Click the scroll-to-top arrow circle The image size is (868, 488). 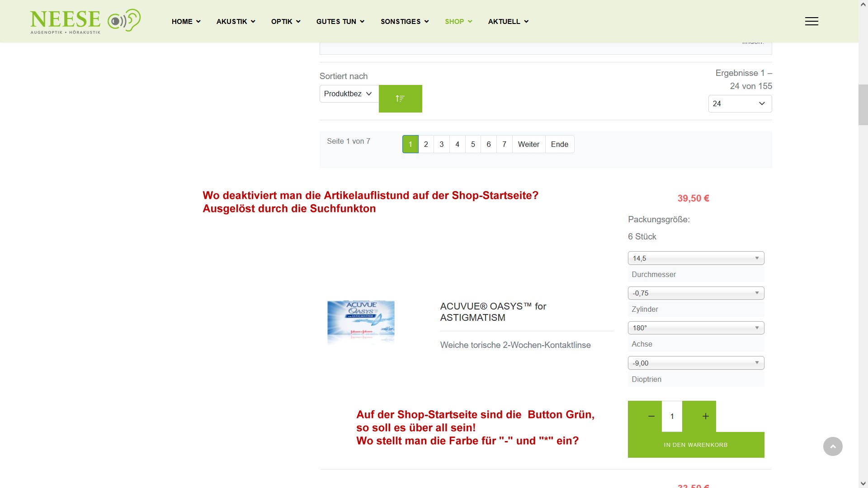[833, 446]
